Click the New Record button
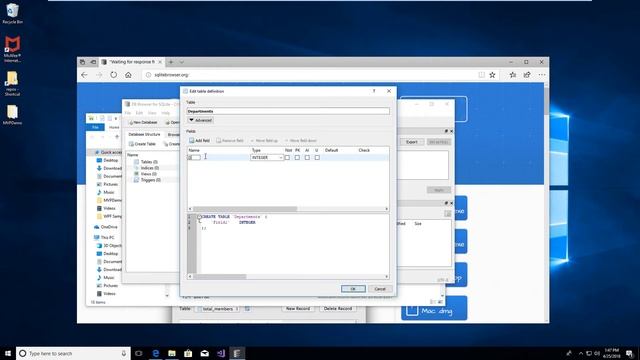Screen dimensions: 640x360 (x=298, y=309)
